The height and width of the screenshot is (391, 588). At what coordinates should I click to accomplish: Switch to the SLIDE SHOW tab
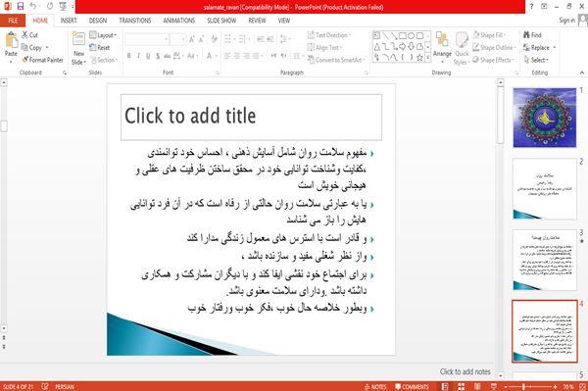point(221,21)
